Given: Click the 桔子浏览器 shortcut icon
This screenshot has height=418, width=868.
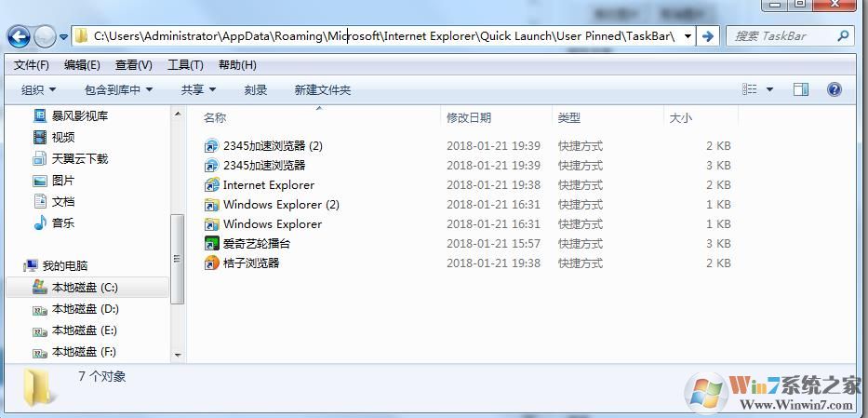Looking at the screenshot, I should click(211, 263).
